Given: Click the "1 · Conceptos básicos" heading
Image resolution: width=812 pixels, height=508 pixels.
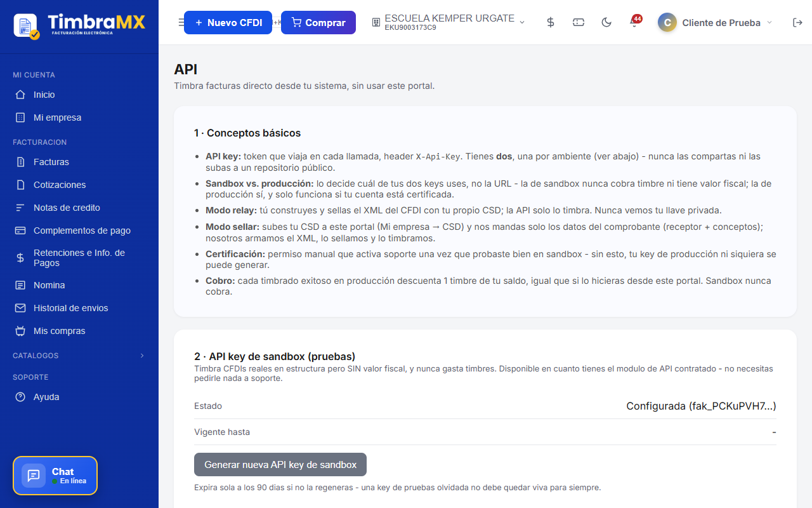Looking at the screenshot, I should [x=247, y=133].
